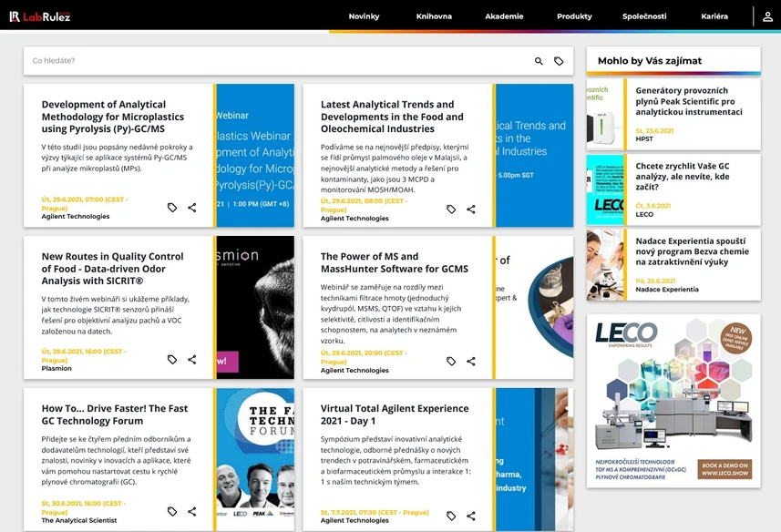Open 'How To... Drive Faster!' forum title
Viewport: 781px width, 532px height.
[x=115, y=414]
